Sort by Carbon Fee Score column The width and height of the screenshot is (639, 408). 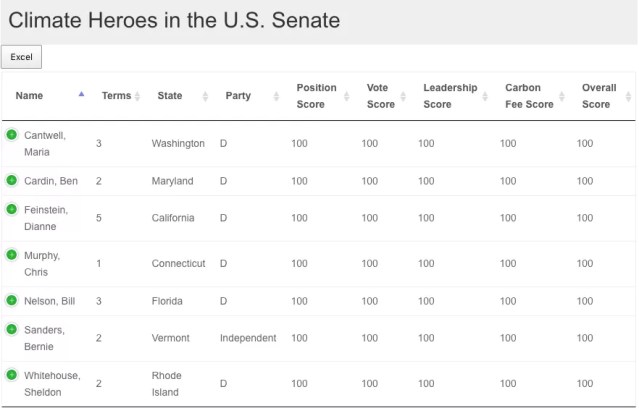click(x=529, y=96)
